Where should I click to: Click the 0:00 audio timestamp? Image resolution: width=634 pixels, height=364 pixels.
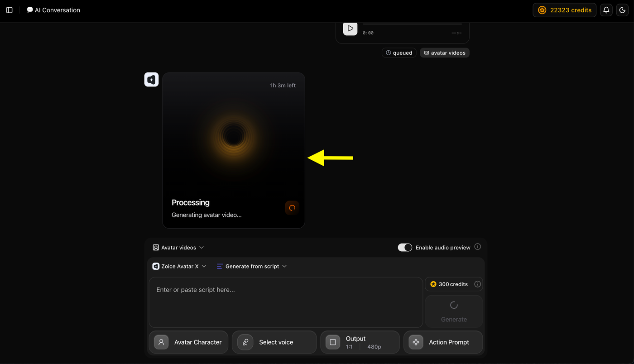click(x=368, y=33)
